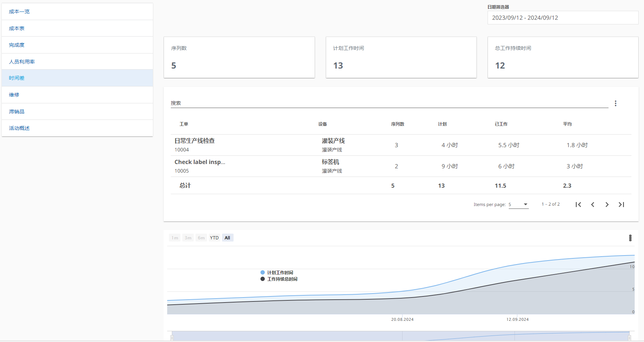This screenshot has width=644, height=342.
Task: Click the left handle of chart range slider
Action: [x=172, y=337]
